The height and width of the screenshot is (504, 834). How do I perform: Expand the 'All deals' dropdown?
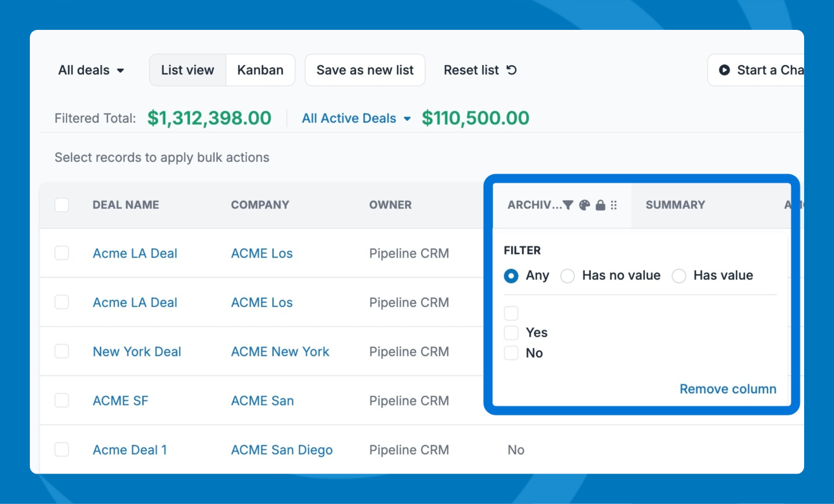91,70
